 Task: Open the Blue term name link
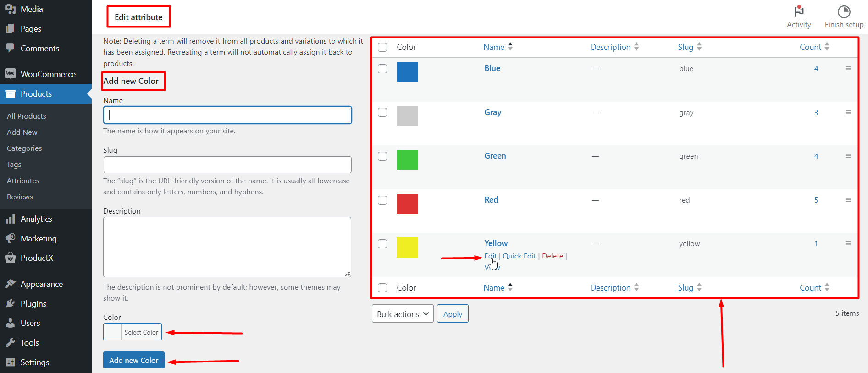pyautogui.click(x=492, y=68)
